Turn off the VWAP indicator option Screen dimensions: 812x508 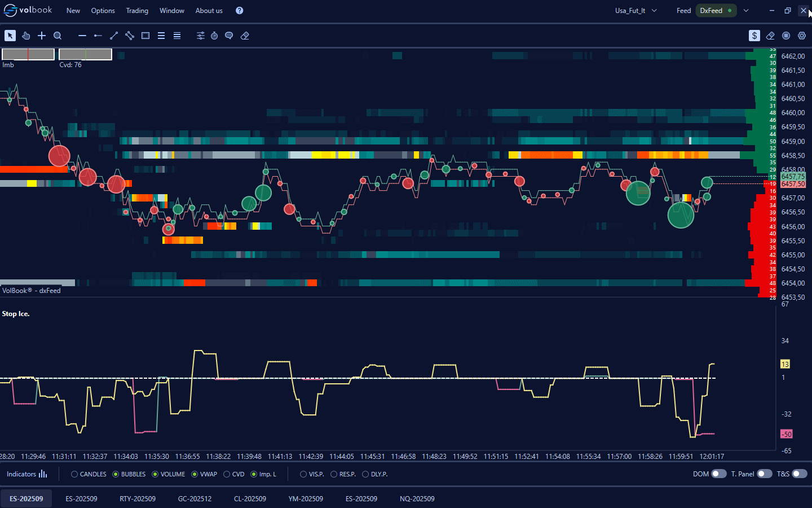click(x=195, y=474)
